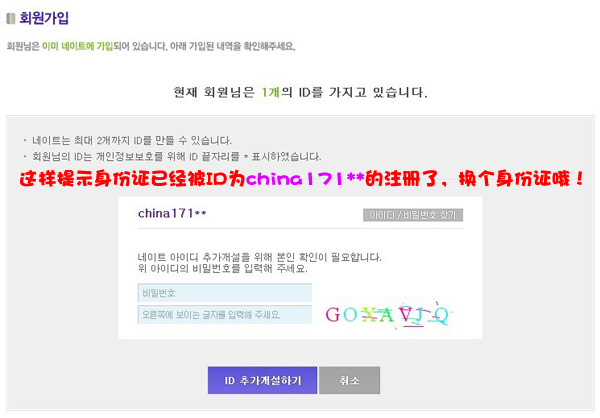Open 아이디 / 비밀번호 찾기
Screen dimensions: 600x418
pos(413,215)
